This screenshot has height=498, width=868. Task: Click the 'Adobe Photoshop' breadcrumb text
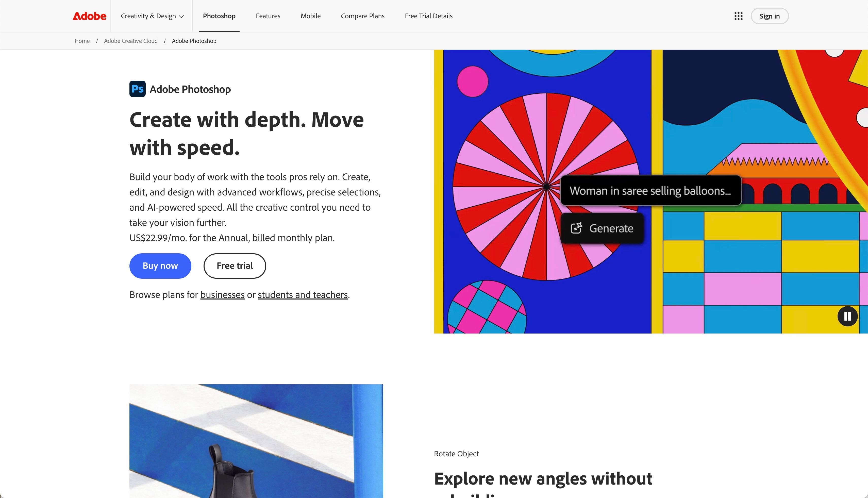click(x=194, y=41)
